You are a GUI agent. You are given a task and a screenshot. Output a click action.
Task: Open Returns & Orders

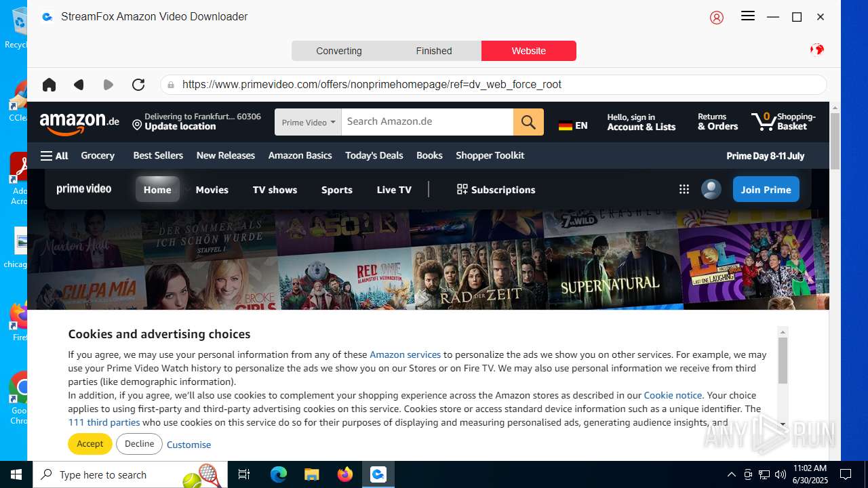click(717, 122)
